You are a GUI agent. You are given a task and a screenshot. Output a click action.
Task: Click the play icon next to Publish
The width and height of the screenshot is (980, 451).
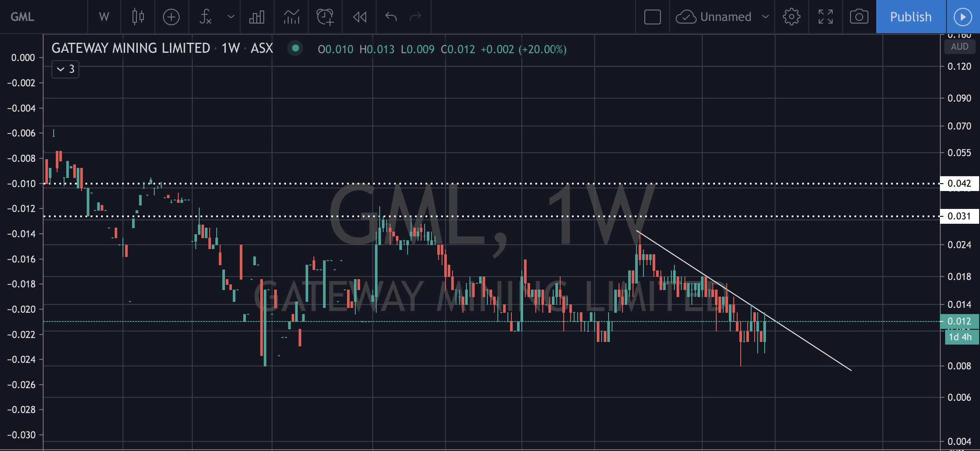point(963,17)
